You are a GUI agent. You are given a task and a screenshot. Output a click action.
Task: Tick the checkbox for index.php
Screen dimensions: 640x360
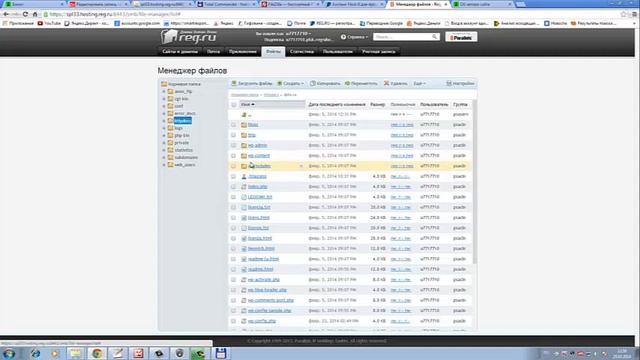tap(233, 187)
